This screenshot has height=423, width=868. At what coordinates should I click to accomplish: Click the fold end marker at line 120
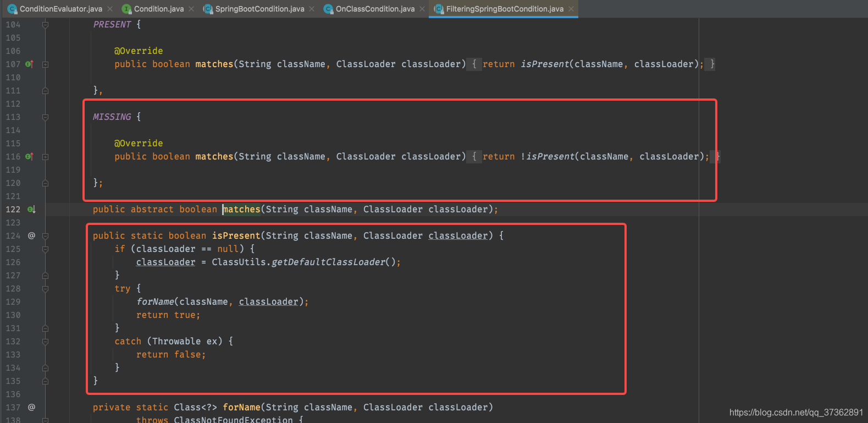(46, 183)
